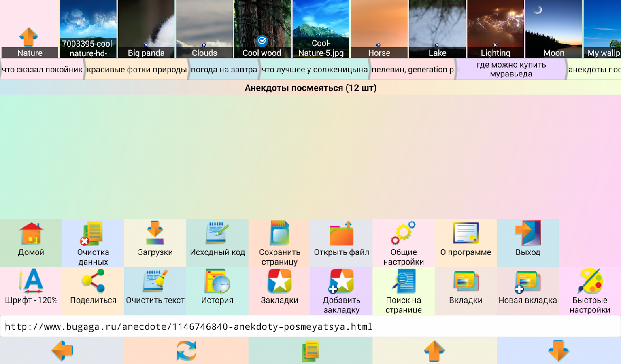Select the Horse thumbnail
The height and width of the screenshot is (364, 621).
[x=379, y=29]
